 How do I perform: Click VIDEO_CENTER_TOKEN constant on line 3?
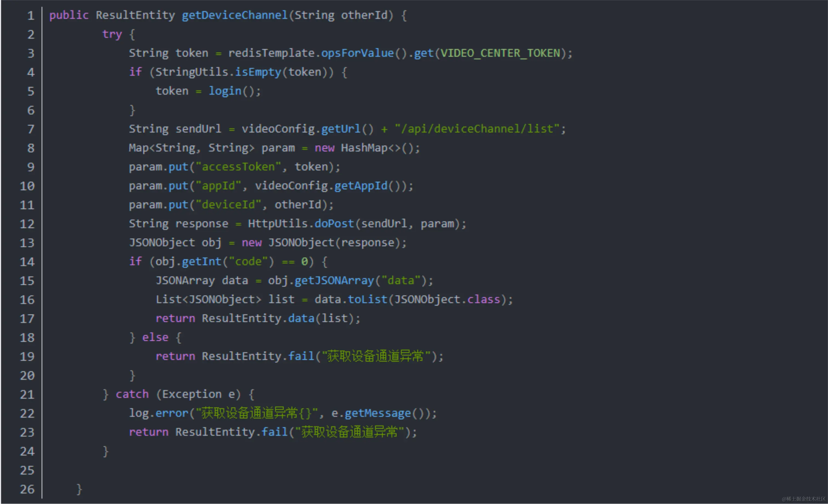coord(500,53)
